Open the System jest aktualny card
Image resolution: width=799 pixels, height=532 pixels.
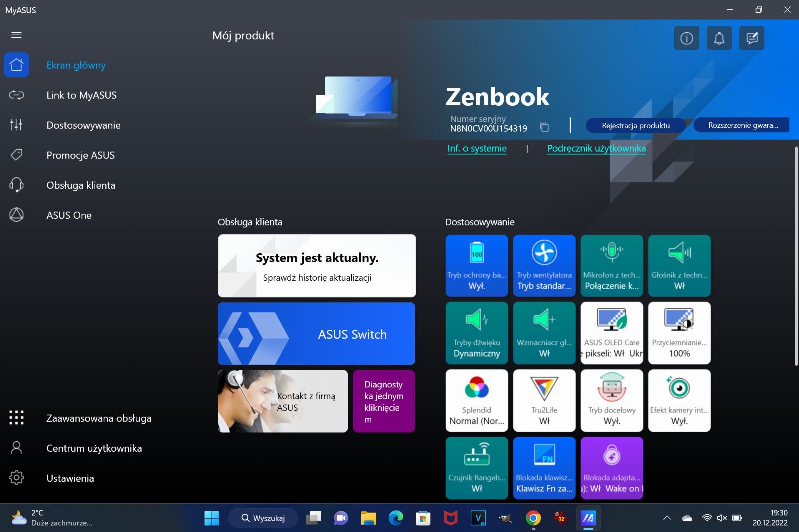click(317, 266)
